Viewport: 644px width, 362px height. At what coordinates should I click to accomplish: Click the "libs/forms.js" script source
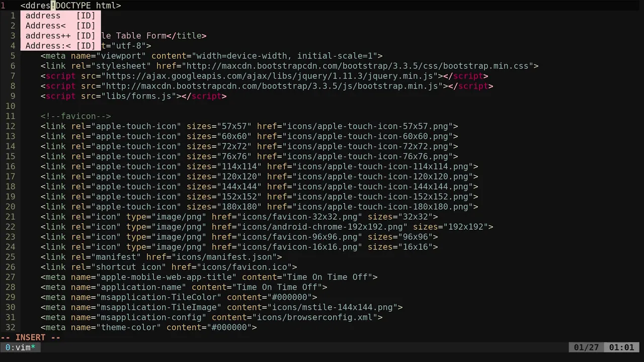(138, 96)
